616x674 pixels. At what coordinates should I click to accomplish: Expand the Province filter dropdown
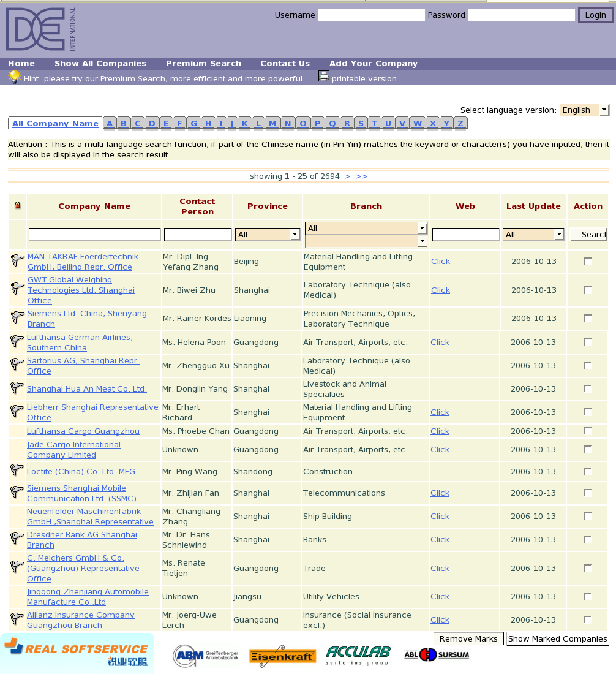pos(267,234)
